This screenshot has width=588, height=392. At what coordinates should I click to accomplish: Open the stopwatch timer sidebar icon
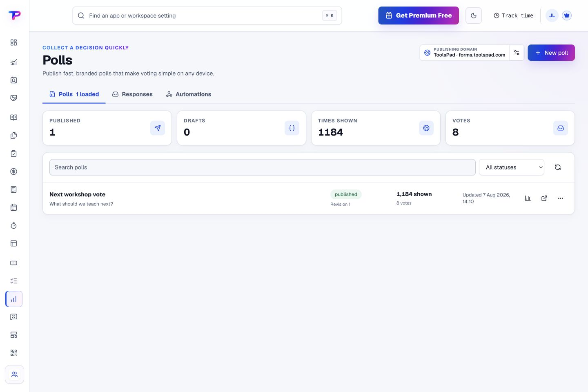[13, 225]
